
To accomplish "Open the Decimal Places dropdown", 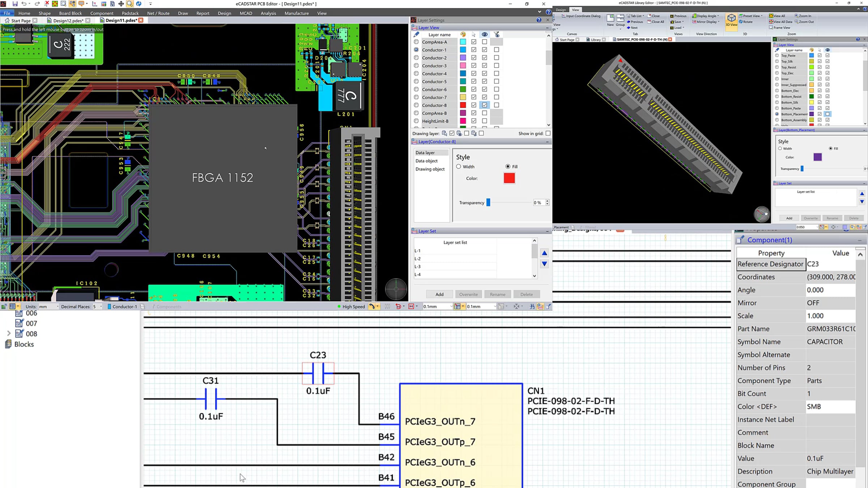I will pyautogui.click(x=97, y=307).
